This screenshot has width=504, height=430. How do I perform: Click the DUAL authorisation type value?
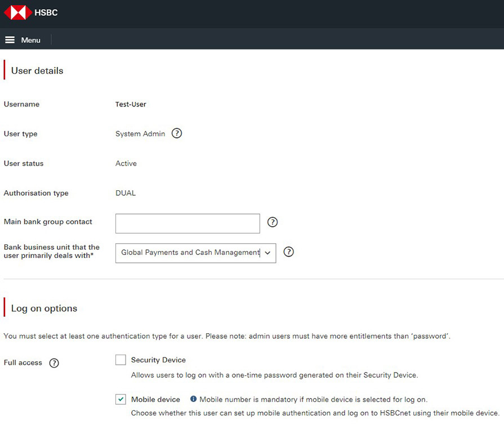126,193
